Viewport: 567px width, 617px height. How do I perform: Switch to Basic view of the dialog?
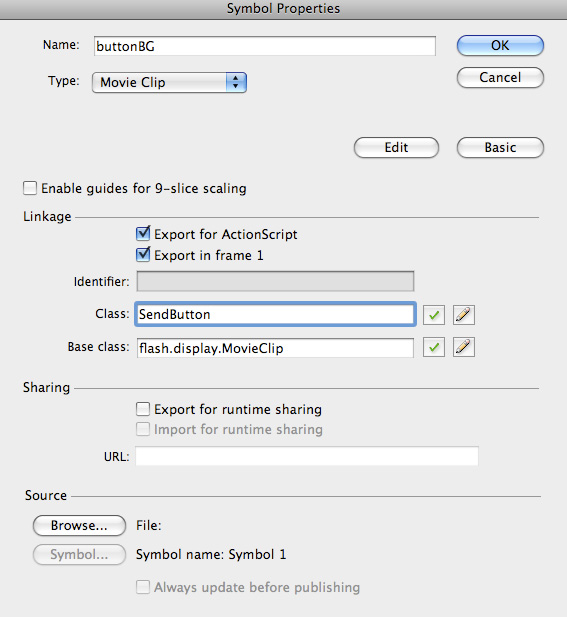tap(500, 148)
